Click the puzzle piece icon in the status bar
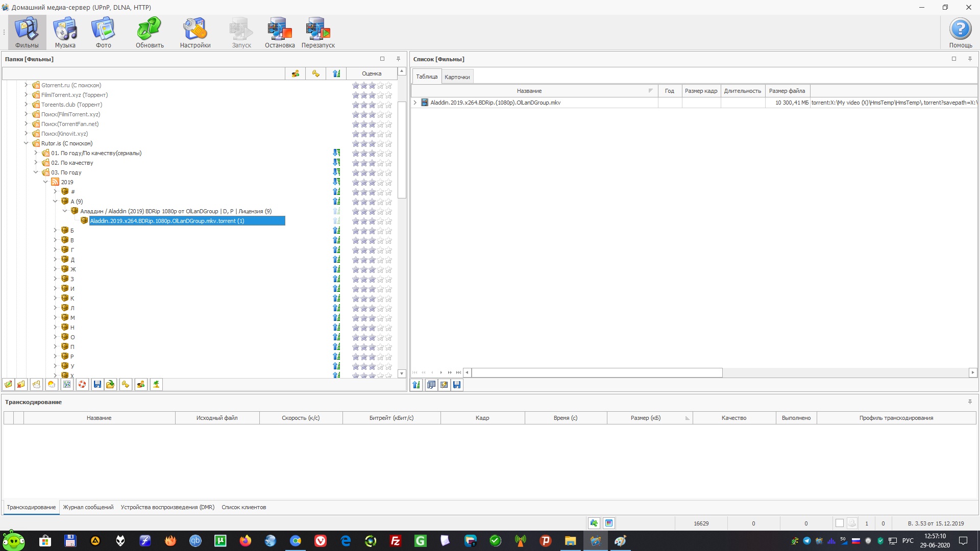Viewport: 980px width, 551px height. [x=594, y=523]
